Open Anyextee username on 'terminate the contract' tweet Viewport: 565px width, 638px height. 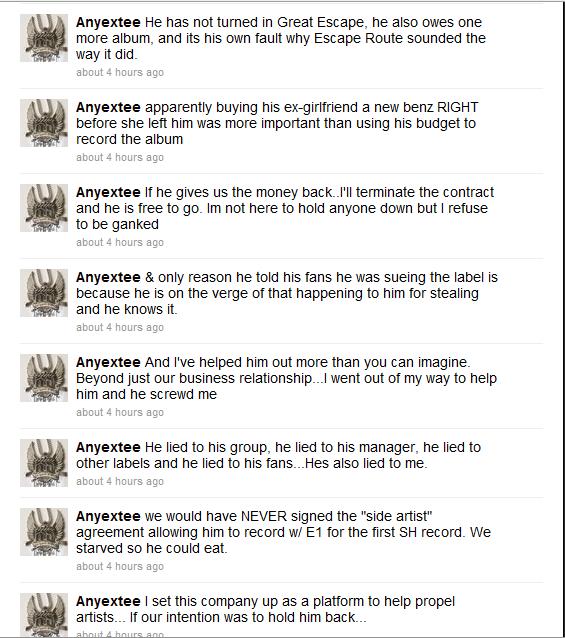click(108, 192)
